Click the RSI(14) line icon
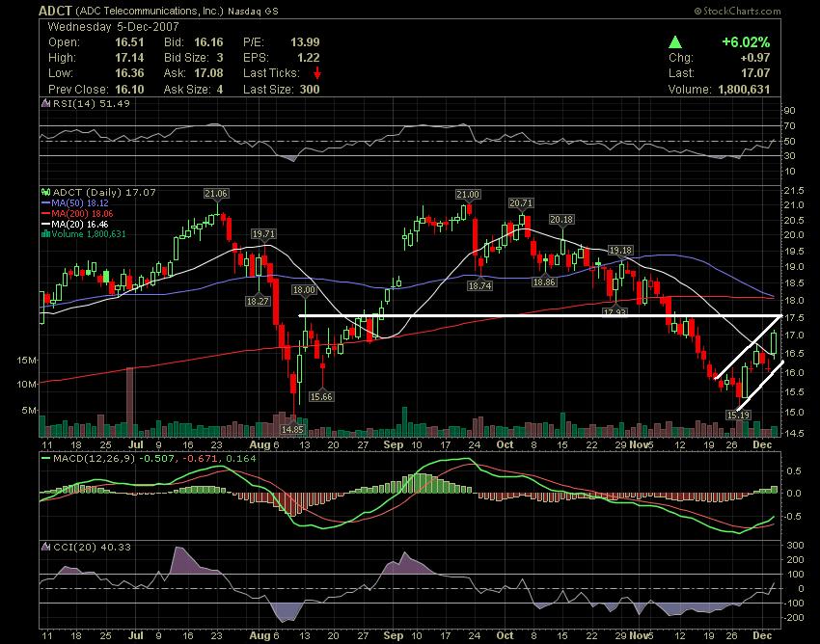This screenshot has width=820, height=644. point(46,103)
